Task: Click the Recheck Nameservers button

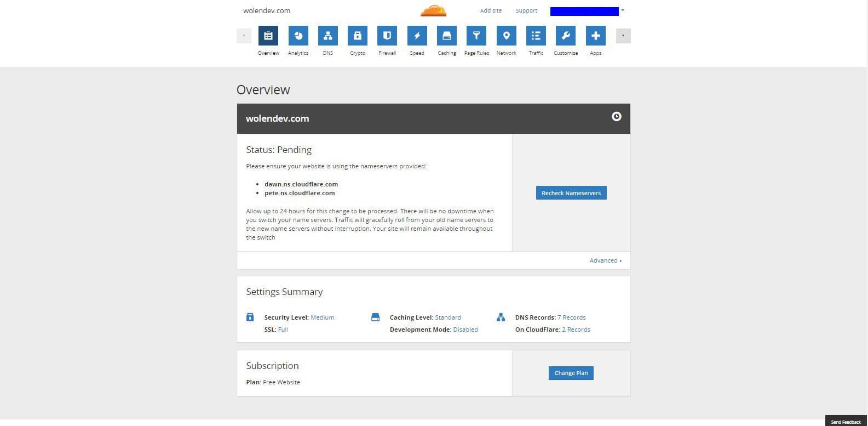Action: click(571, 193)
